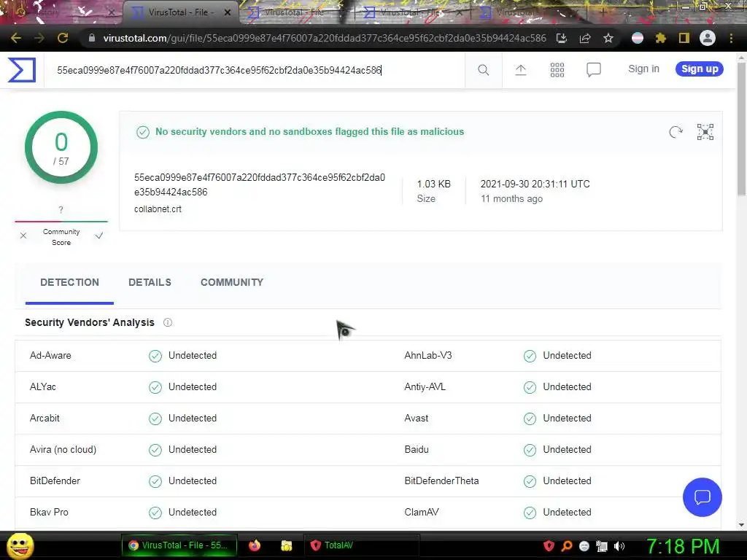Open the upload file icon
Screen dimensions: 747x560
tap(521, 70)
